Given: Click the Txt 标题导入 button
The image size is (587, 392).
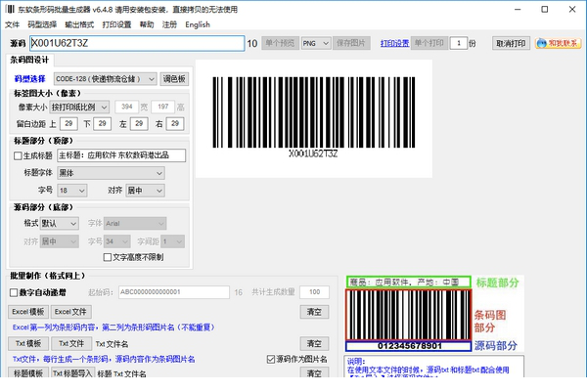Looking at the screenshot, I should [72, 372].
